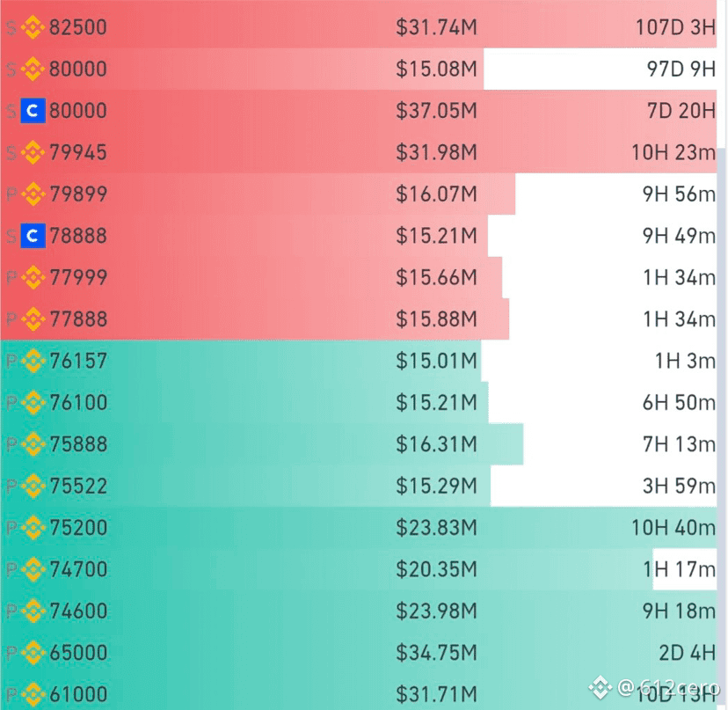Image resolution: width=728 pixels, height=710 pixels.
Task: Click Binance icon beside 77999
Action: tap(33, 277)
